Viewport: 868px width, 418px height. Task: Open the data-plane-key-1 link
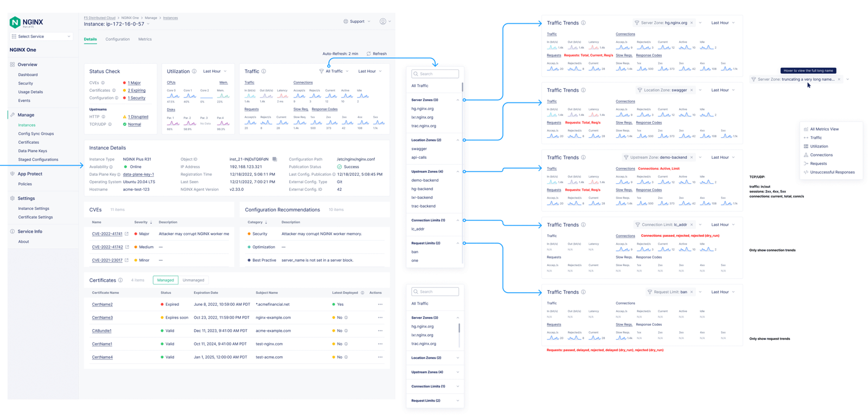(x=138, y=175)
